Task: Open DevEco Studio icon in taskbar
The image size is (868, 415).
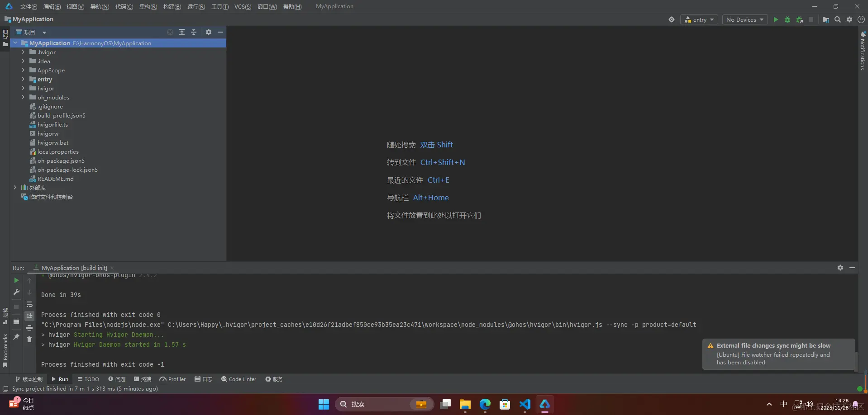Action: click(545, 404)
